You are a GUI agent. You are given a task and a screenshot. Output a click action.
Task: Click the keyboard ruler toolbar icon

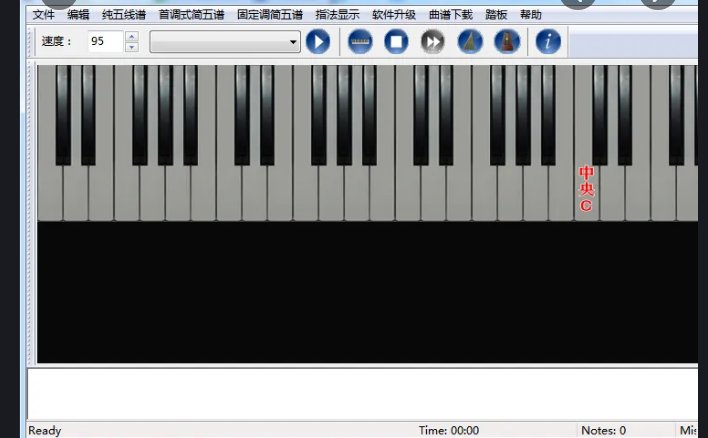[360, 42]
